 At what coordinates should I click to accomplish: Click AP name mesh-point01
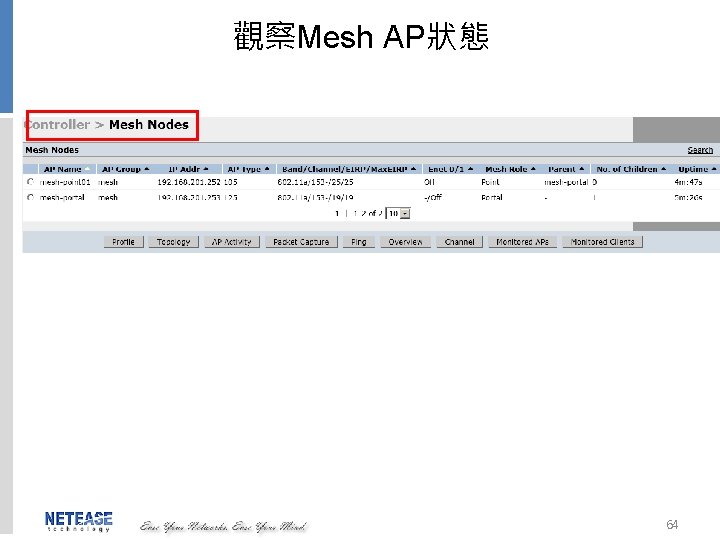pyautogui.click(x=65, y=182)
